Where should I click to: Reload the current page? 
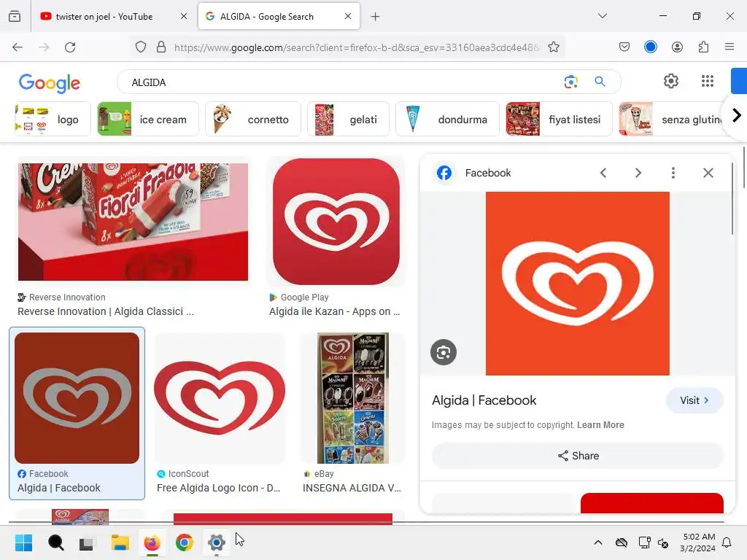(x=70, y=47)
